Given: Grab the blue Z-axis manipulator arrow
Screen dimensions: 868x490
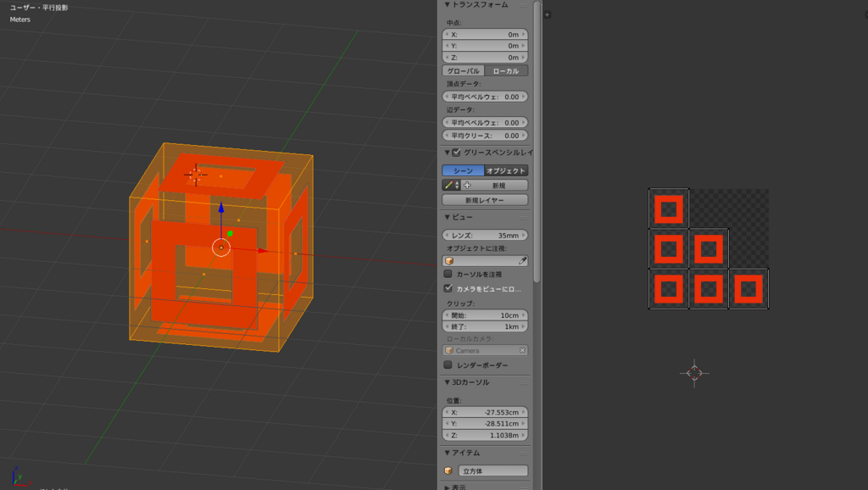Looking at the screenshot, I should pyautogui.click(x=221, y=209).
